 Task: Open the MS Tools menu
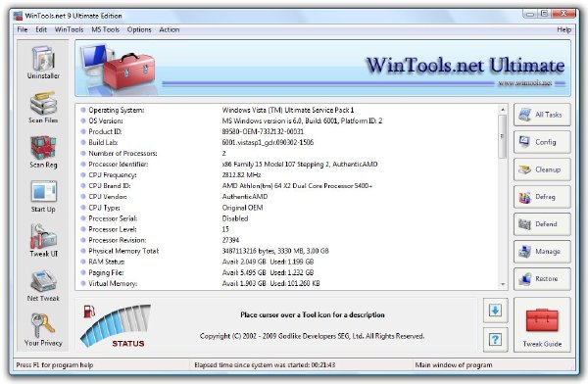(x=106, y=29)
